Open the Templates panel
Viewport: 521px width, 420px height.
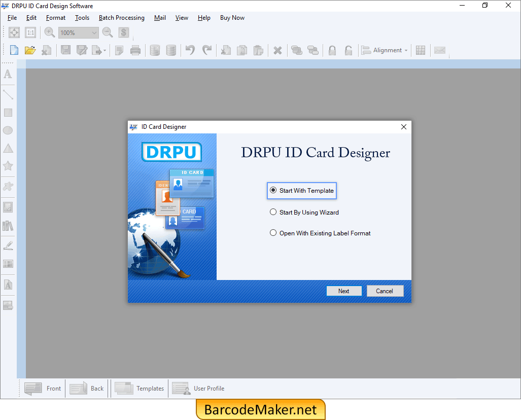click(139, 389)
